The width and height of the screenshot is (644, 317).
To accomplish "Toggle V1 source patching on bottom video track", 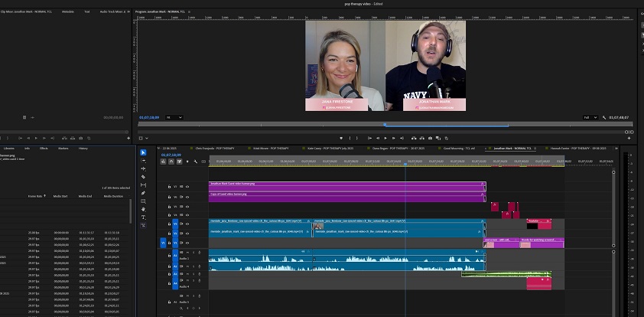I will point(163,243).
